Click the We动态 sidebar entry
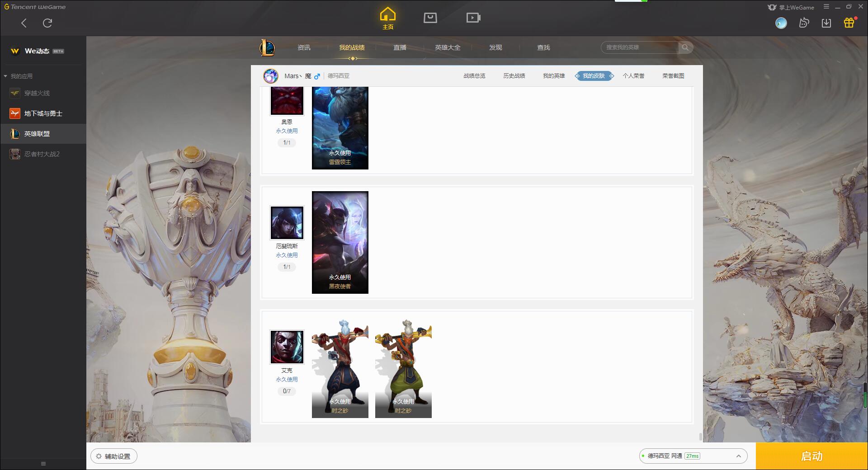Viewport: 868px width, 470px height. pyautogui.click(x=43, y=51)
